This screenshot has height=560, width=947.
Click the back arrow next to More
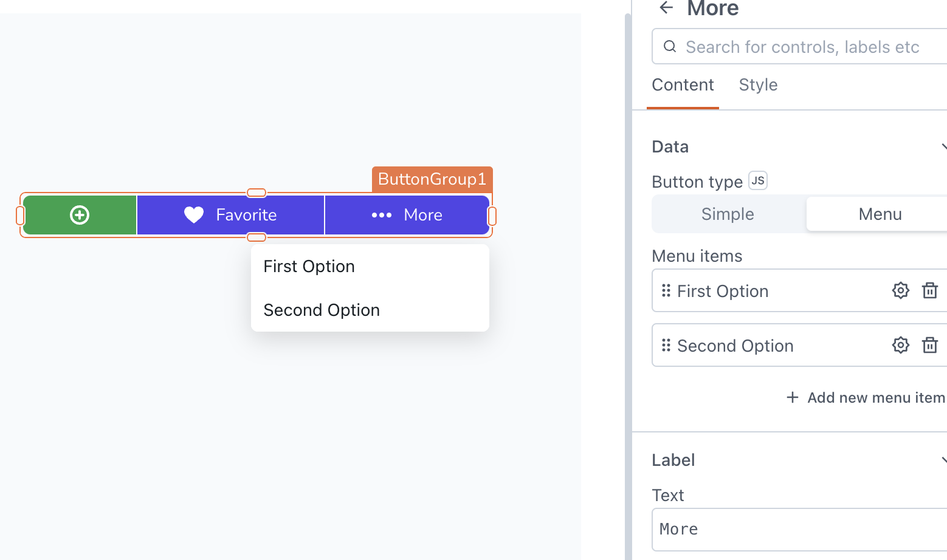coord(666,7)
